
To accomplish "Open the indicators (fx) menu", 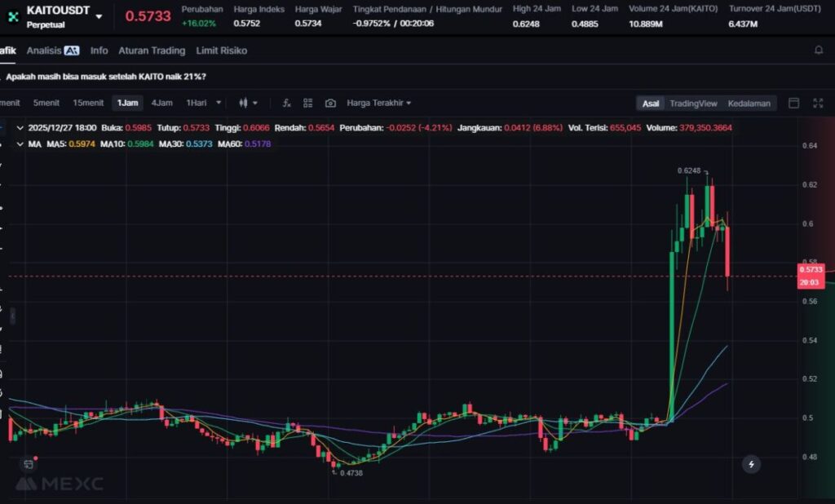I will point(286,103).
